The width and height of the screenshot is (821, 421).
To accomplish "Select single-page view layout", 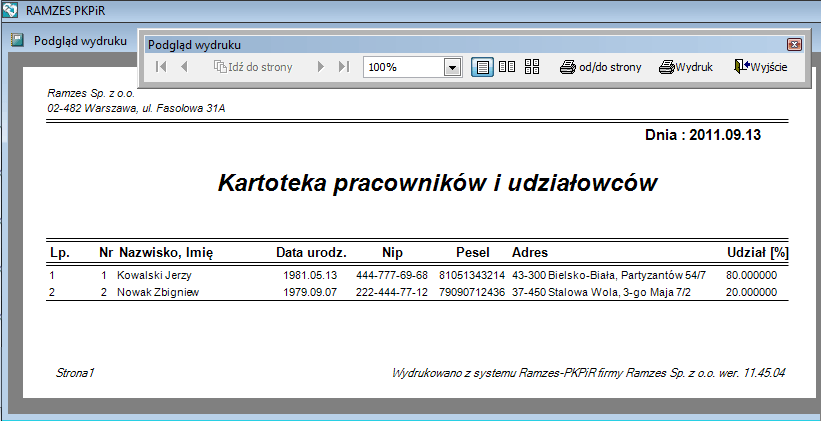I will [482, 67].
